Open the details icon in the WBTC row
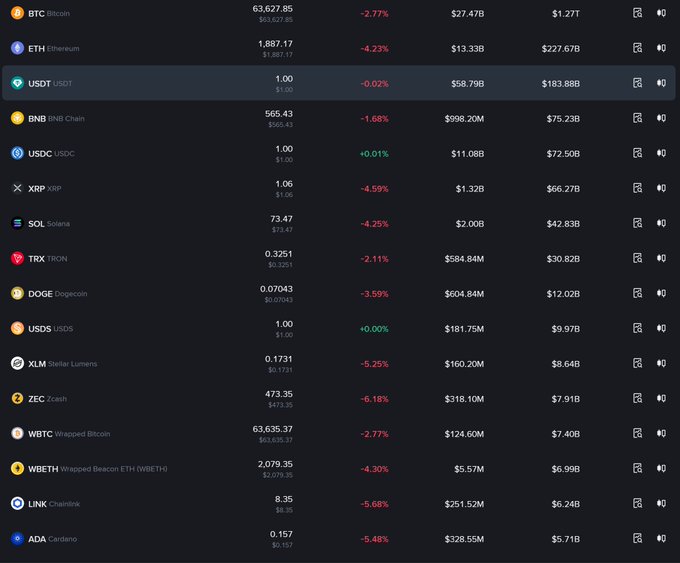 click(637, 433)
